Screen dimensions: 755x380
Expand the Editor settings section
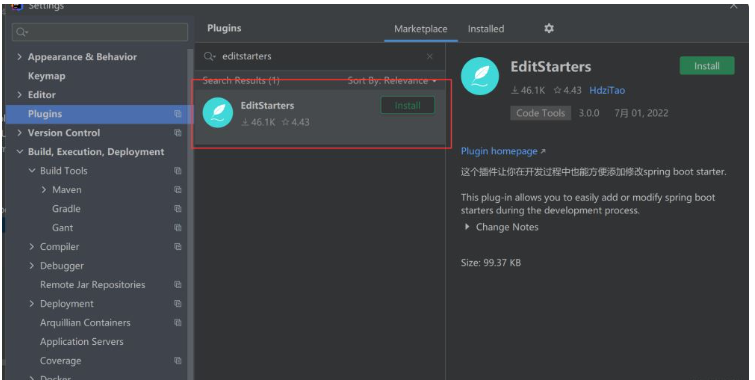click(x=19, y=94)
